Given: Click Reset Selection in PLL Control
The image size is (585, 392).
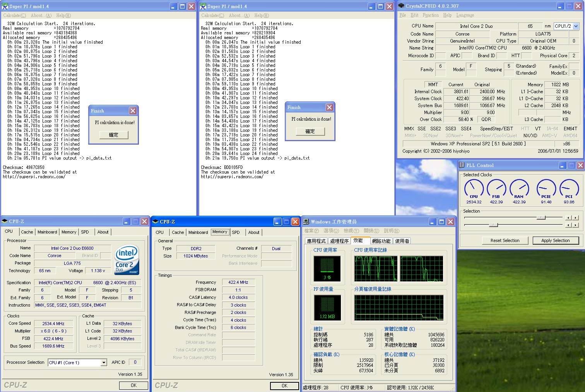Looking at the screenshot, I should coord(505,240).
